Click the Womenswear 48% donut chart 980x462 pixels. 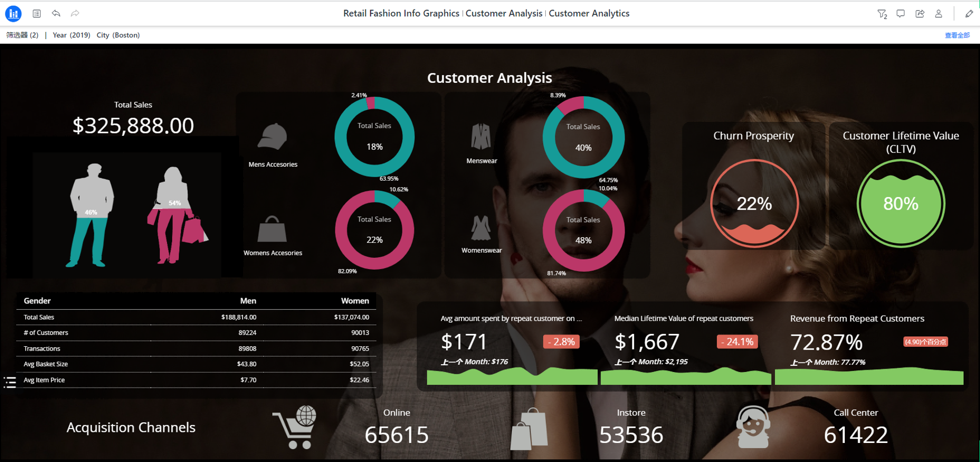click(x=583, y=230)
